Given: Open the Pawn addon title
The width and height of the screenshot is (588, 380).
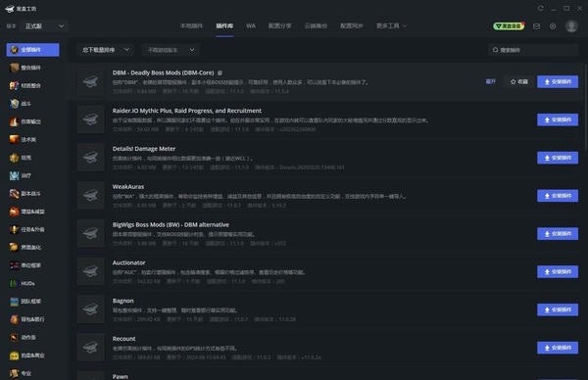Looking at the screenshot, I should point(120,377).
